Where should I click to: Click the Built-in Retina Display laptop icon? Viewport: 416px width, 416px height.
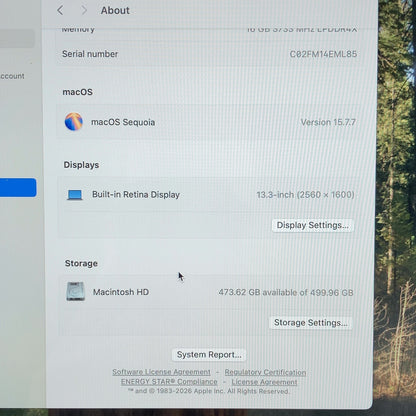coord(75,195)
